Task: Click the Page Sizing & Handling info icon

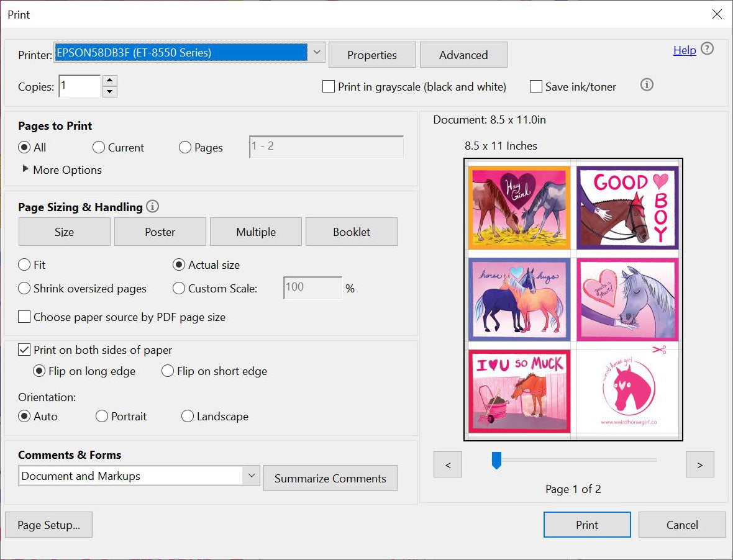Action: coord(152,207)
